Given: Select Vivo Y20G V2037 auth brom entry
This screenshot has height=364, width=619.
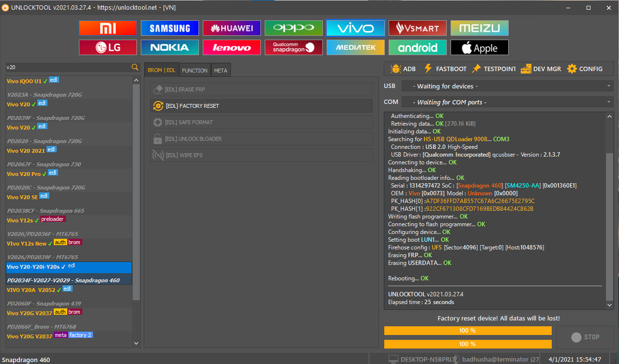Looking at the screenshot, I should pyautogui.click(x=69, y=313).
